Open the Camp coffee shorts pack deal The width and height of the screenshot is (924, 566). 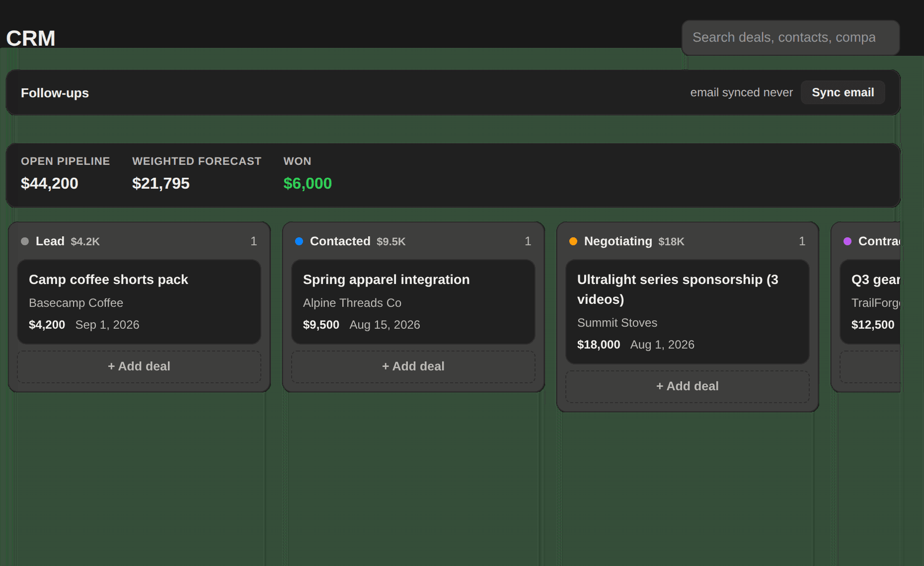(x=139, y=302)
